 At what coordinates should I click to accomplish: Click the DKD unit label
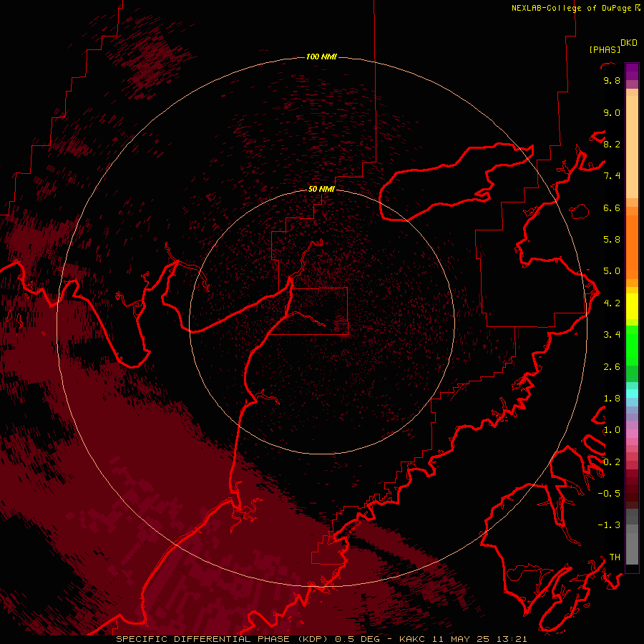629,43
